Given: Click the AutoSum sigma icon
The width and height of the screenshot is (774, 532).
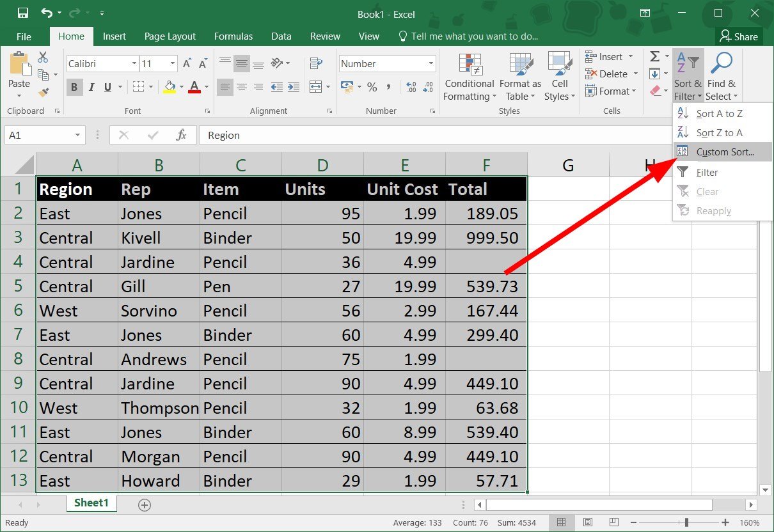Looking at the screenshot, I should [x=654, y=57].
